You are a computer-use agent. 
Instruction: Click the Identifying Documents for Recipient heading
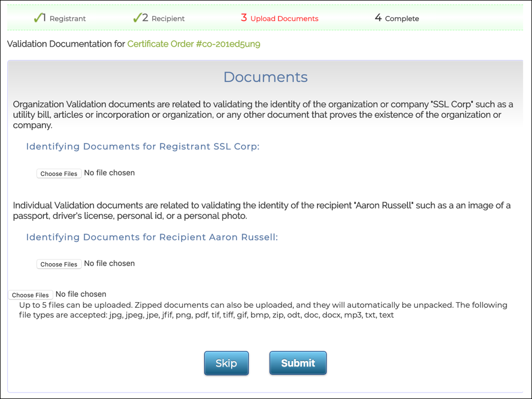152,237
